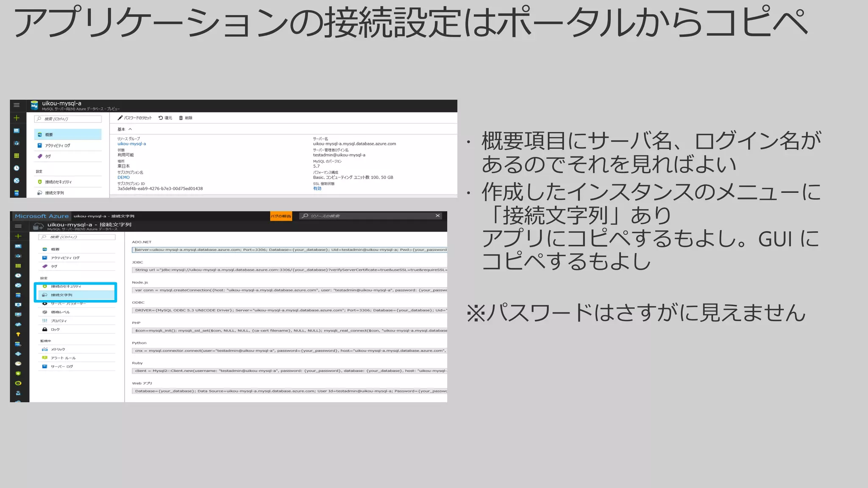Click the 削除 trash icon button
Viewport: 868px width, 488px height.
click(x=186, y=118)
